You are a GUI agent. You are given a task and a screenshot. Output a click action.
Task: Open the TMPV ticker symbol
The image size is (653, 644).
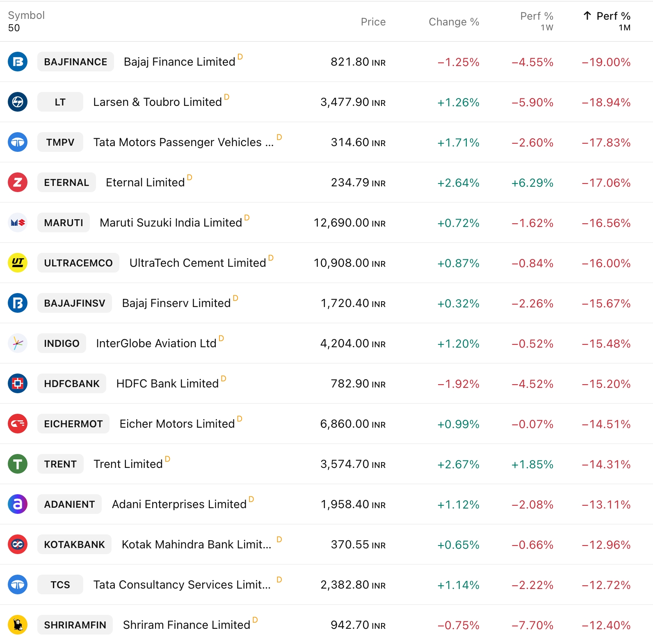tap(60, 142)
